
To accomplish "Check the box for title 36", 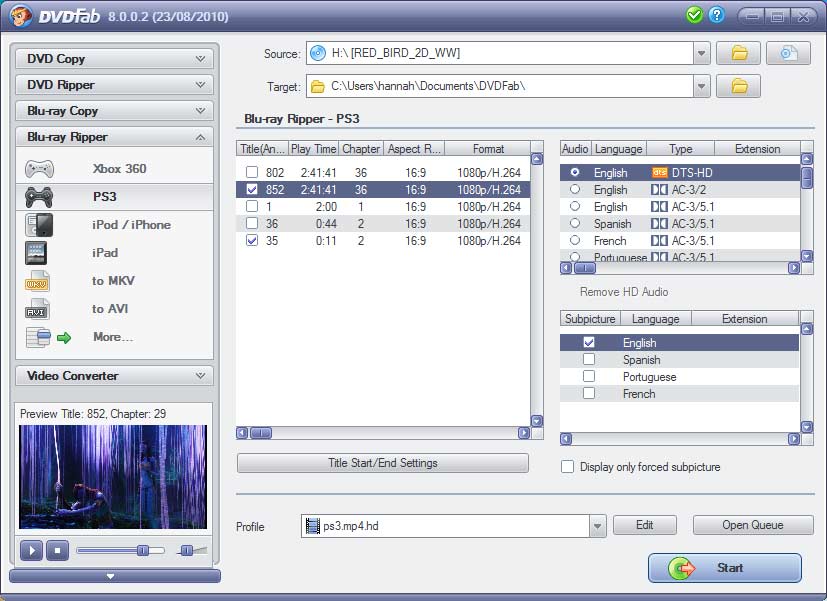I will 252,223.
